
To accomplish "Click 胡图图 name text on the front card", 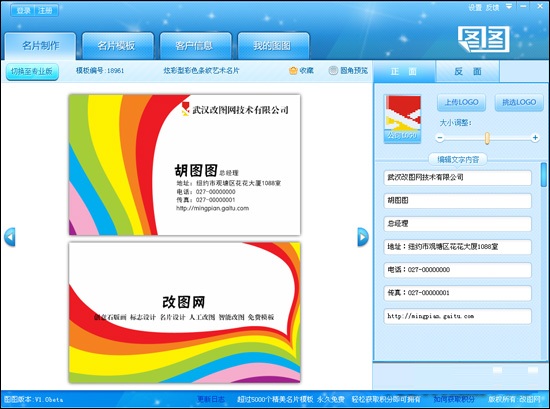I will 196,171.
